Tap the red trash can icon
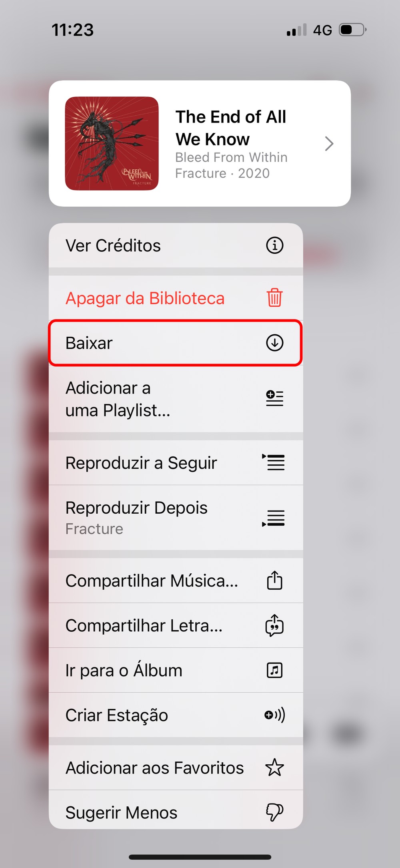400x868 pixels. [x=274, y=297]
